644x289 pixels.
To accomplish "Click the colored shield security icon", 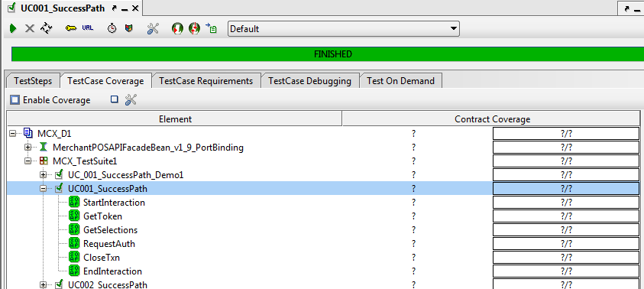I will click(x=129, y=28).
